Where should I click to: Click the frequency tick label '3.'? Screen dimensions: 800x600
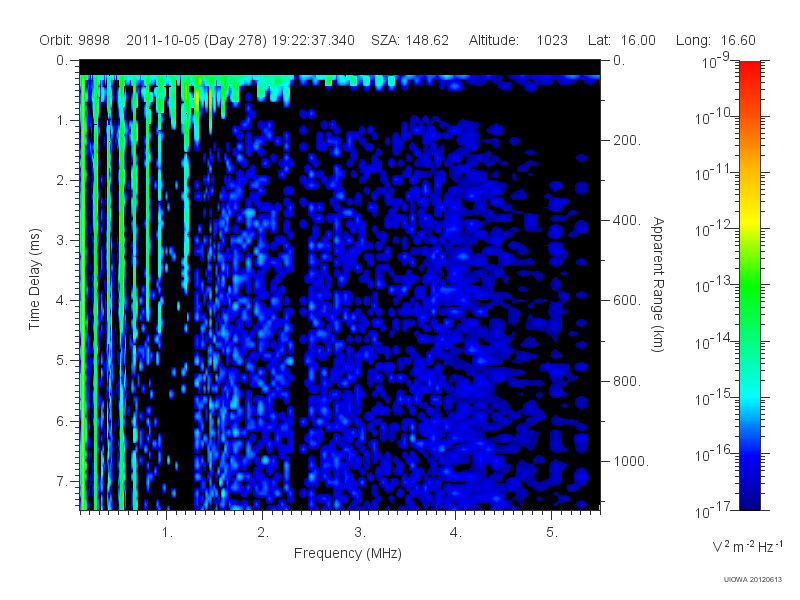point(360,533)
